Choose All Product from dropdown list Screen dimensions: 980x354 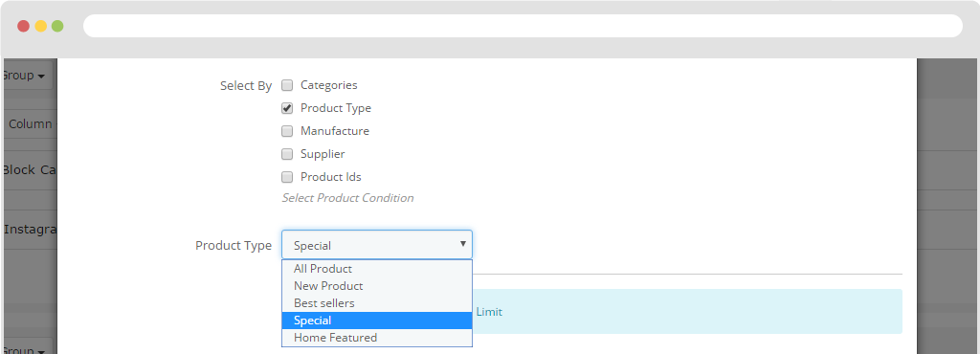[x=377, y=269]
